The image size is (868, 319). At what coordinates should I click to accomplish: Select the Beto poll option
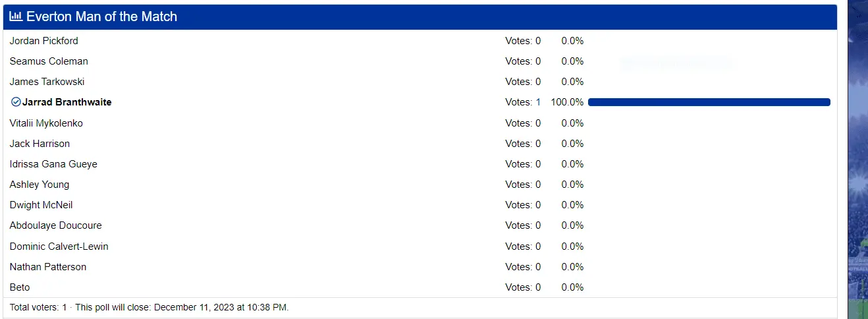20,287
